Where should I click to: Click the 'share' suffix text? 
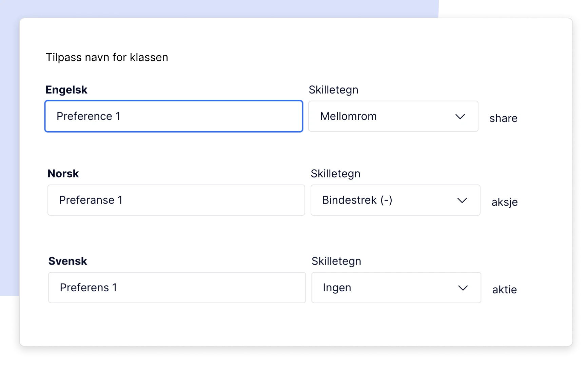point(503,118)
